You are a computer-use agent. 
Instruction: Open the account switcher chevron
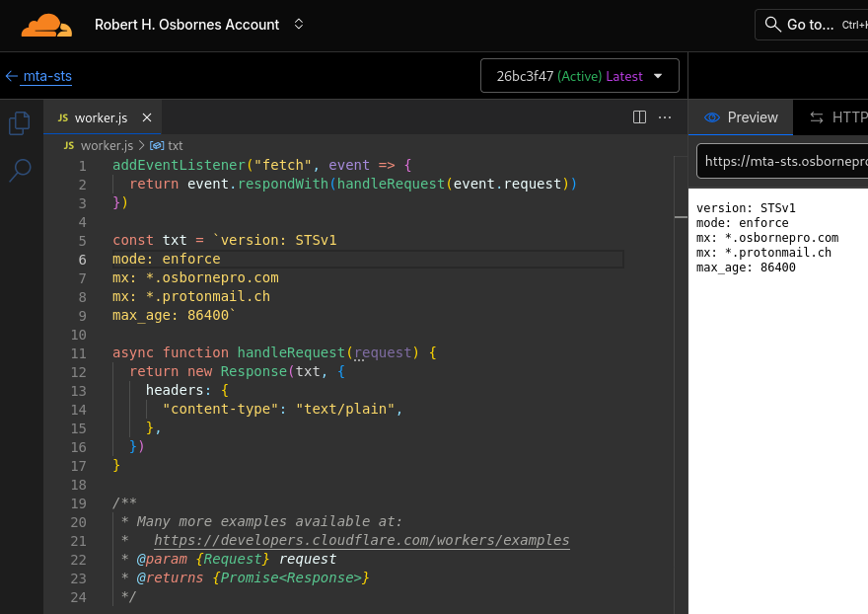(x=298, y=25)
